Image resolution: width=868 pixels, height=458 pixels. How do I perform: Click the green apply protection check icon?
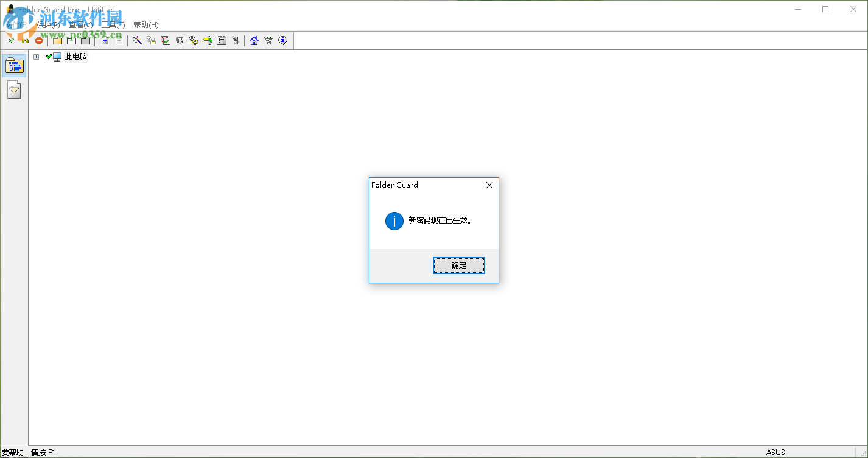[10, 40]
